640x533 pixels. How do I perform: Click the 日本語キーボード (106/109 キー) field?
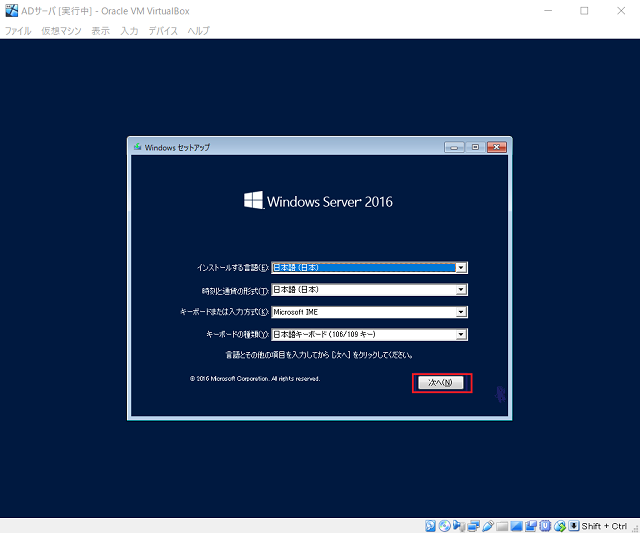coord(369,335)
